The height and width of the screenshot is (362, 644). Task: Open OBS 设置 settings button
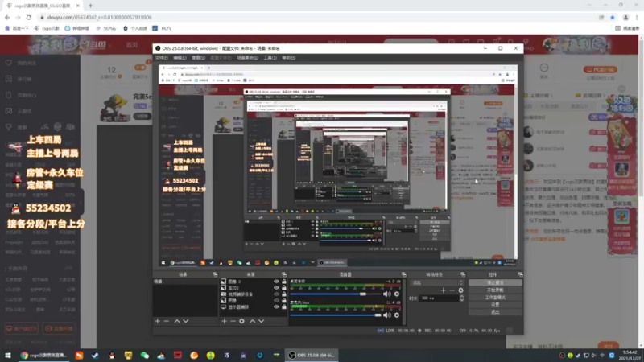495,305
